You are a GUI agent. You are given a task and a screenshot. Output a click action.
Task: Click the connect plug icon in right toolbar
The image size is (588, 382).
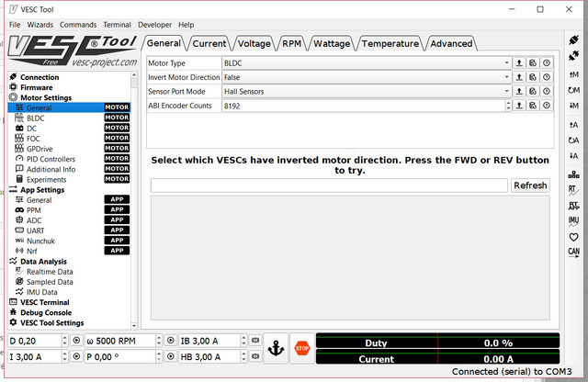point(573,39)
